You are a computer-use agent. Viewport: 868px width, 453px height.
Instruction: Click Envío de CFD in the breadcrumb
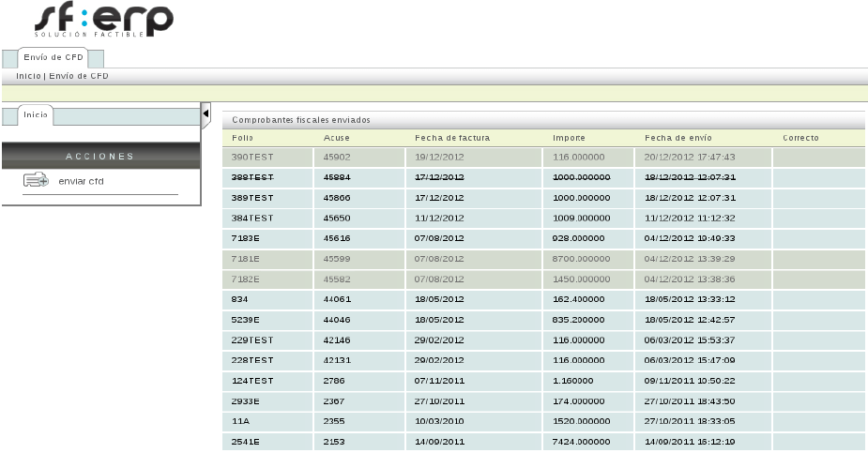point(79,76)
